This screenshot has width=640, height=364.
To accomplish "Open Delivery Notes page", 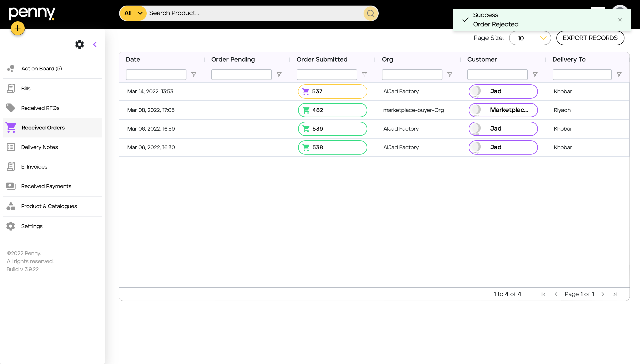I will 52,147.
